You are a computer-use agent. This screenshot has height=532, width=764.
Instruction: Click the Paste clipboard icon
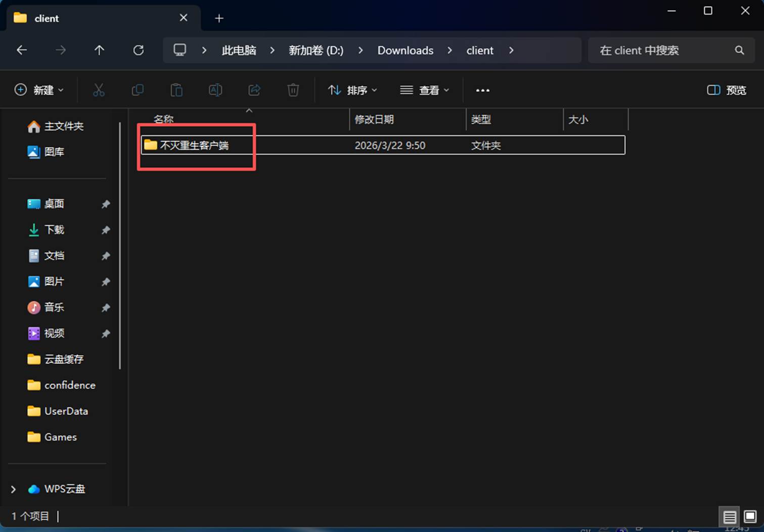[176, 90]
